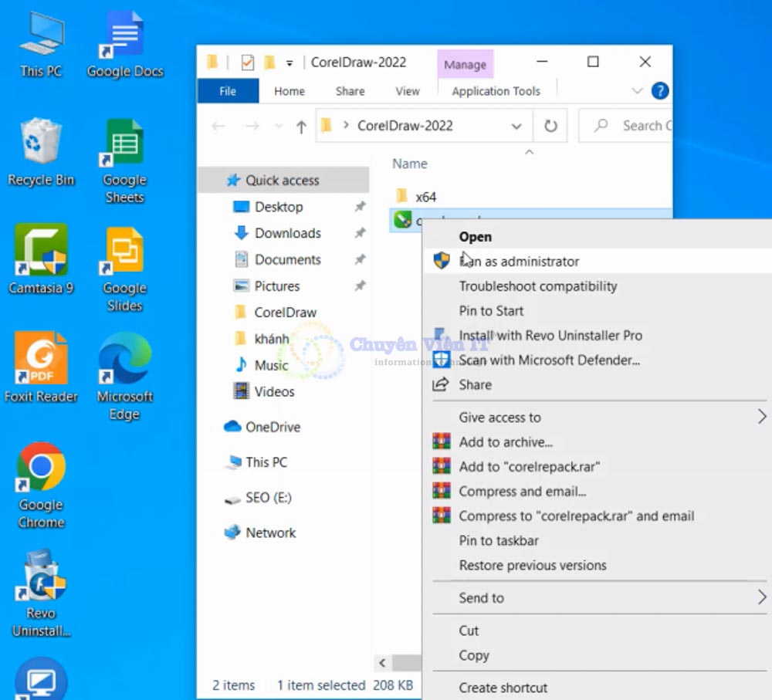
Task: Expand the Send to submenu
Action: tap(761, 597)
